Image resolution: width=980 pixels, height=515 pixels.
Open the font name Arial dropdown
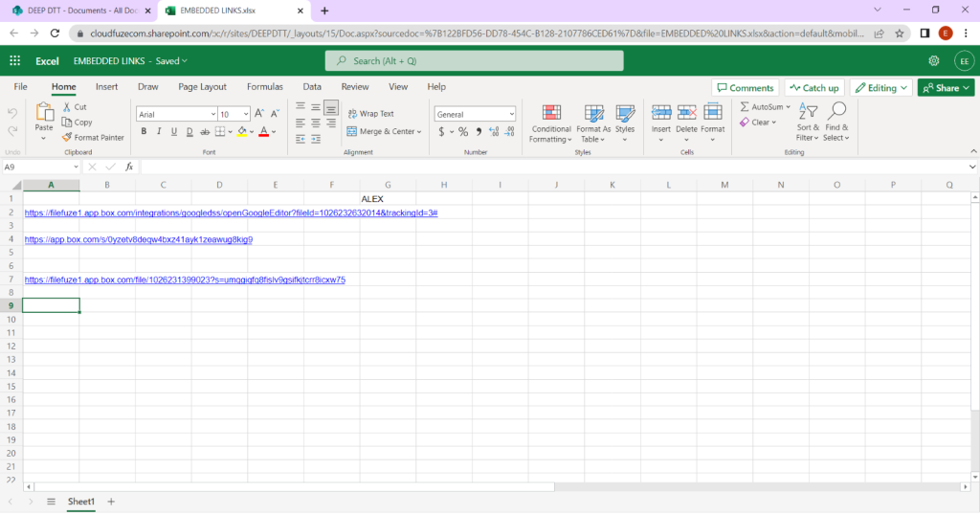pos(213,114)
